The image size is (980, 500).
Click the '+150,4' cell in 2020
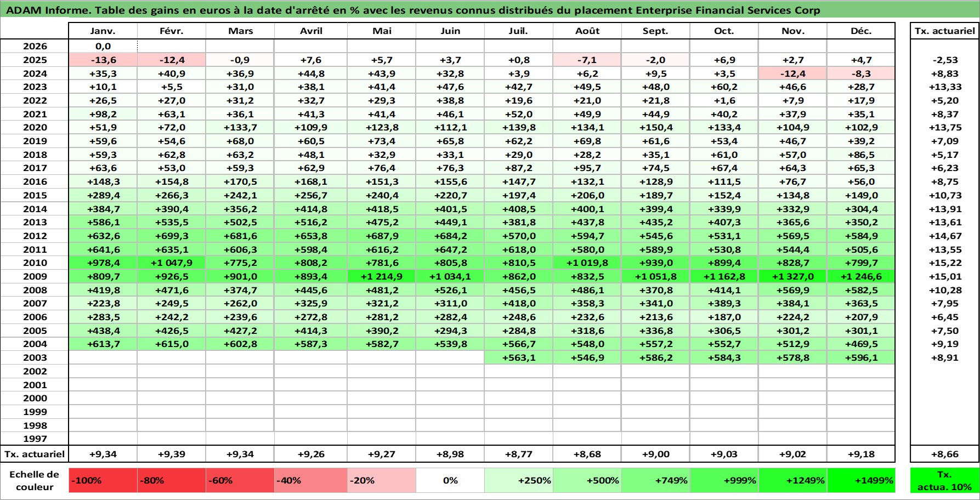655,127
